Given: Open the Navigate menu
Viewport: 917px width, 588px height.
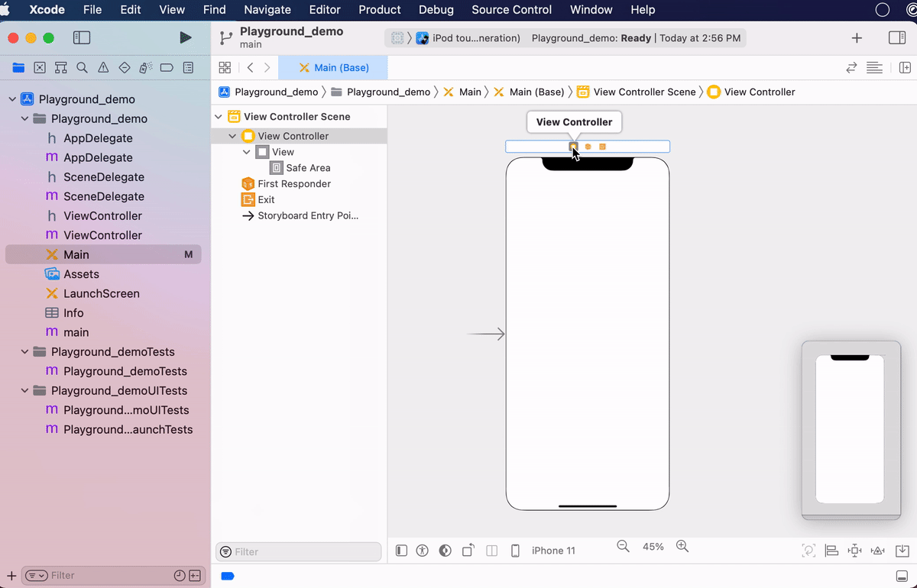Looking at the screenshot, I should tap(267, 10).
